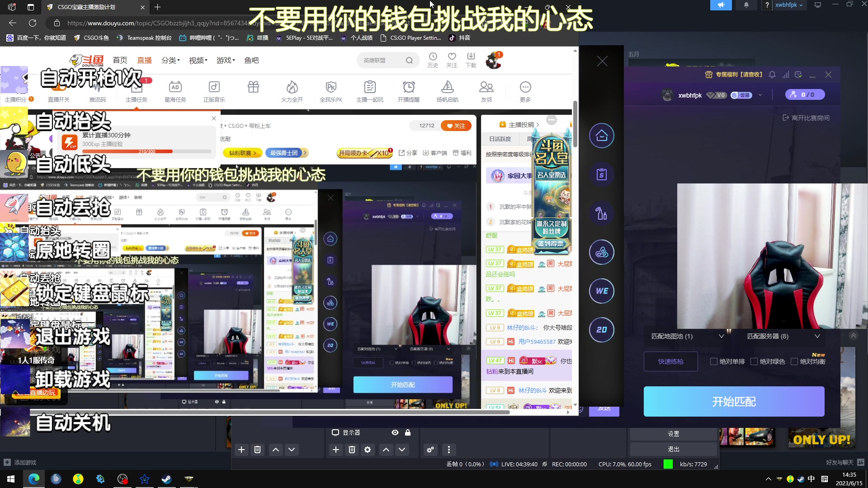Click the 开播提醒 alarm clock icon
The width and height of the screenshot is (868, 488).
409,87
